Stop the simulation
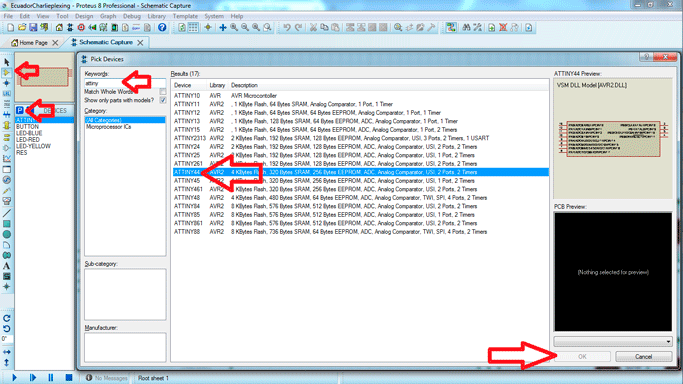The height and width of the screenshot is (384, 683). coord(68,377)
